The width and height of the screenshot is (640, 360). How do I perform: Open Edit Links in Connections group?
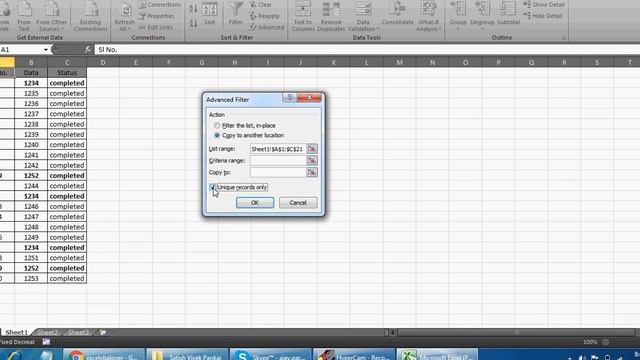156,27
